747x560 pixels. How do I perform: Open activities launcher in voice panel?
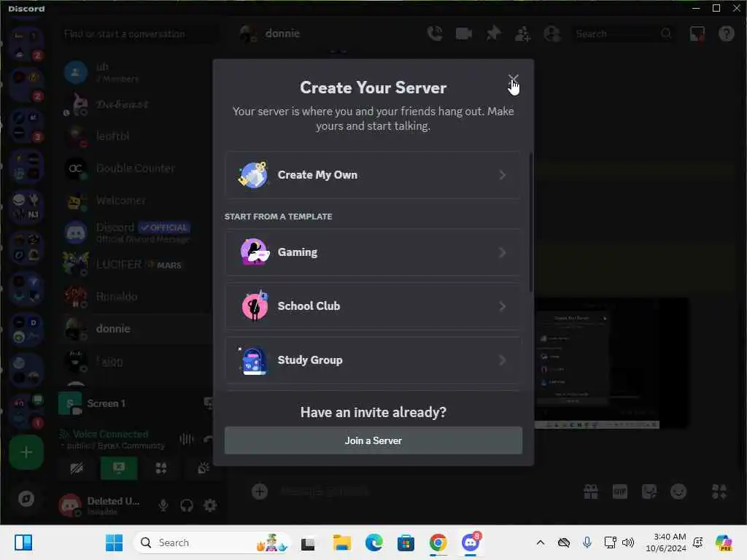(161, 468)
